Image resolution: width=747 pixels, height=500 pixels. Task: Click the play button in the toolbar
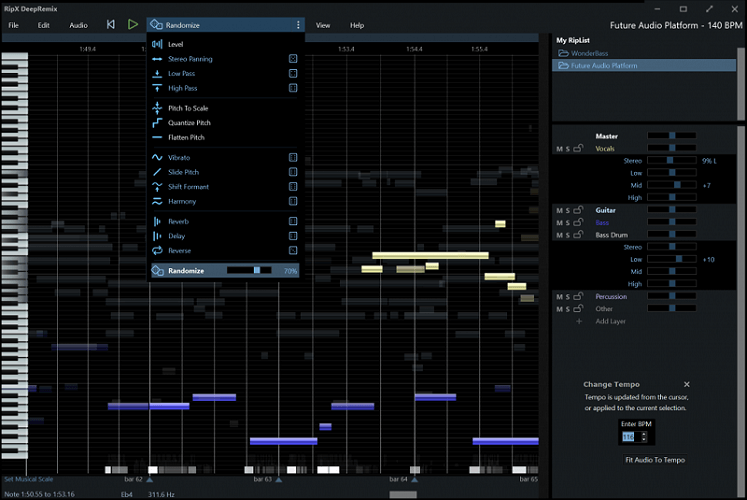pos(133,24)
